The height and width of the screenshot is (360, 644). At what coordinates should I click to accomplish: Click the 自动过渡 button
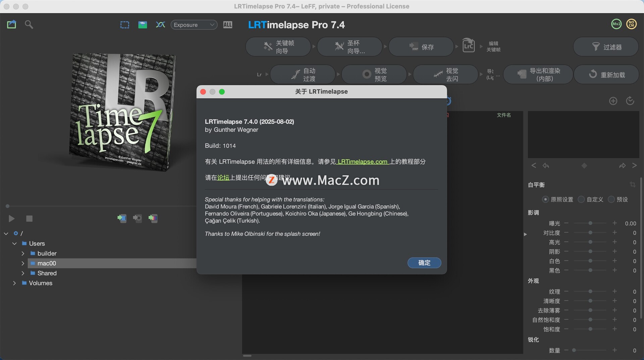pos(303,75)
